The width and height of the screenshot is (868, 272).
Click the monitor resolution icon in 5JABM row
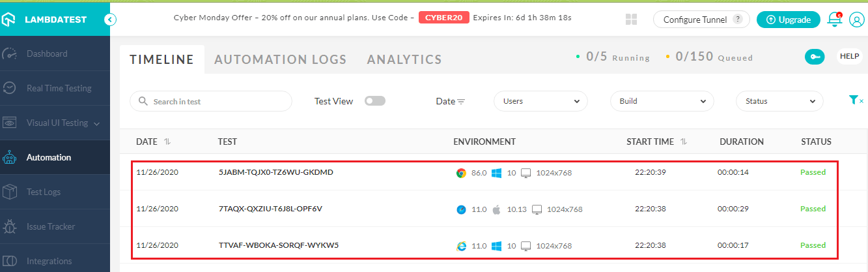(526, 173)
